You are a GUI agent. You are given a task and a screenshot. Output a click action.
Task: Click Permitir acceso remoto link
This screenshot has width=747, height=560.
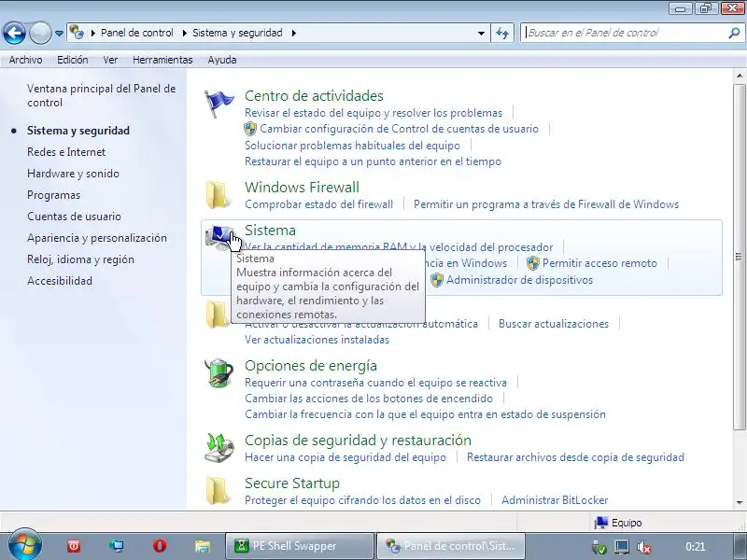pos(599,263)
